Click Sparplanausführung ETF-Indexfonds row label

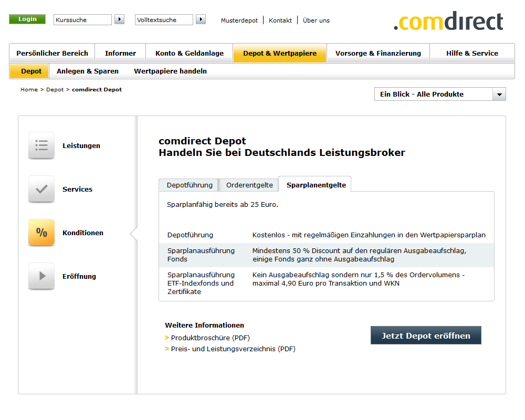point(201,283)
